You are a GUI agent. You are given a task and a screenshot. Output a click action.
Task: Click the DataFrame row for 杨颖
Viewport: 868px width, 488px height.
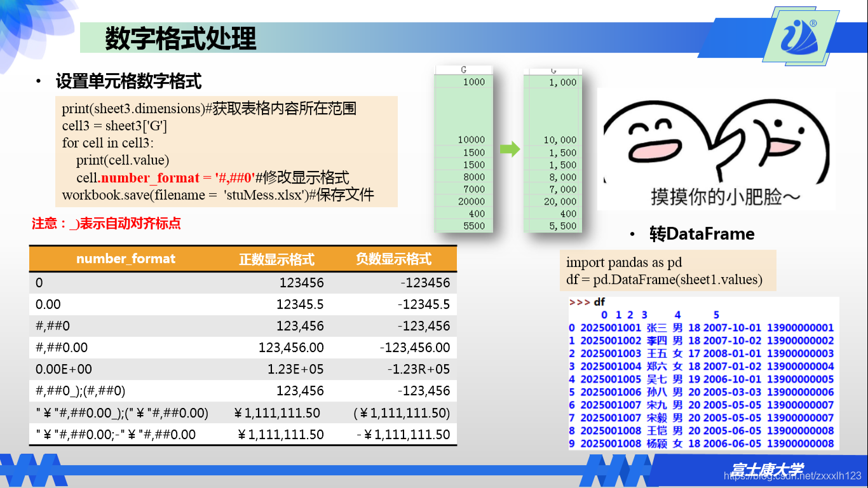pyautogui.click(x=701, y=444)
